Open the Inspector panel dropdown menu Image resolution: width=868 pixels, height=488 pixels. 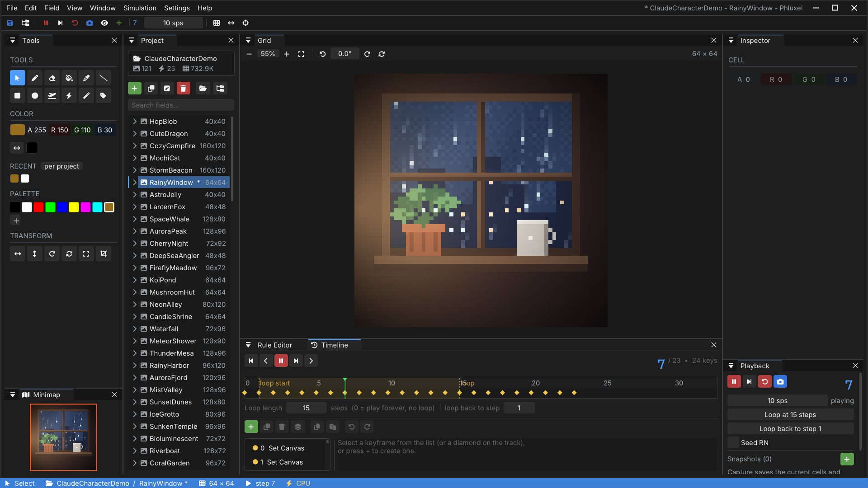click(x=731, y=41)
